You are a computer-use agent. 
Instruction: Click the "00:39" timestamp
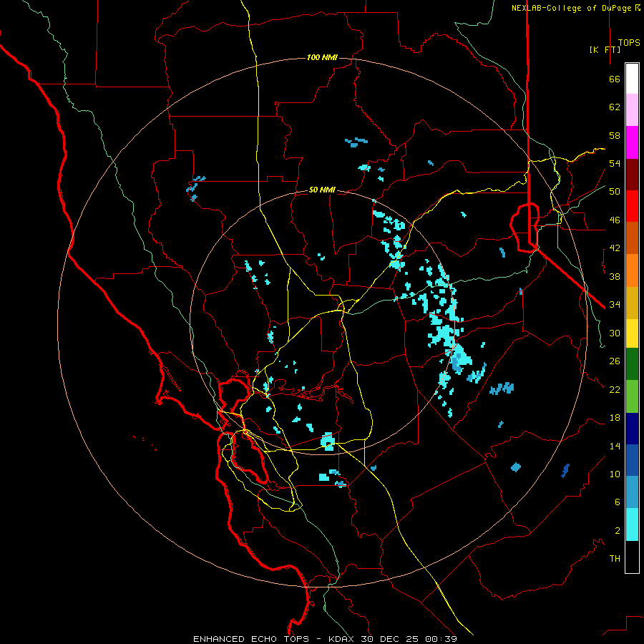click(441, 639)
